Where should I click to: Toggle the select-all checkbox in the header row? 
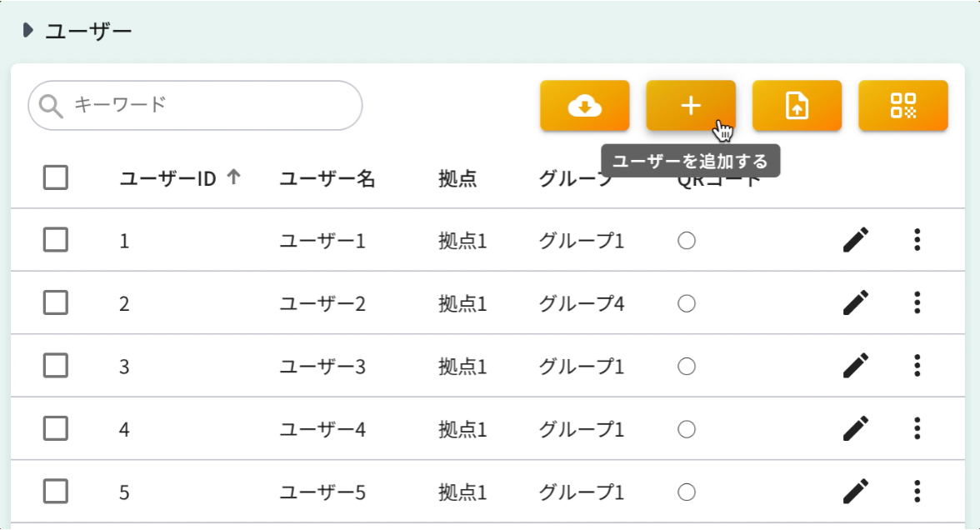[x=55, y=177]
